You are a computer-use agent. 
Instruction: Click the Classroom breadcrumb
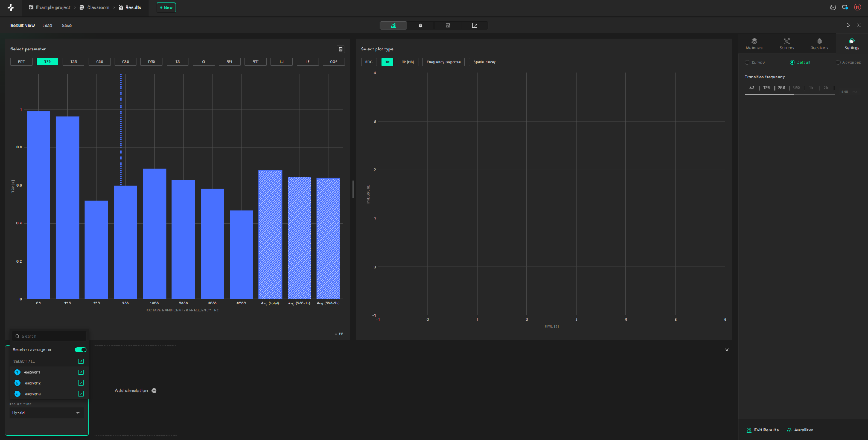pos(94,7)
